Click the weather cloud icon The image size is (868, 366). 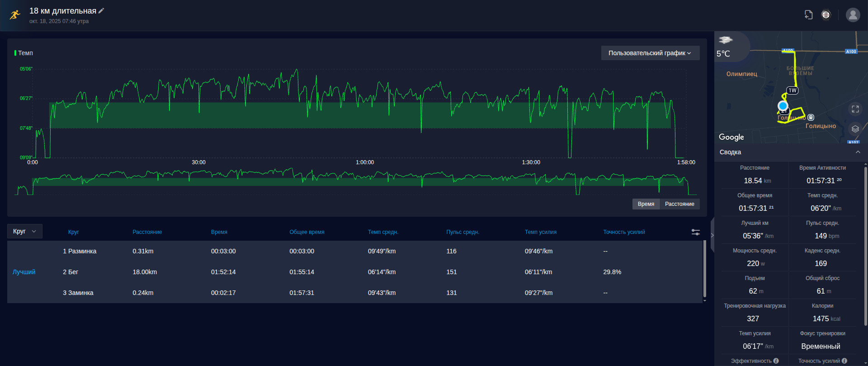coord(725,40)
